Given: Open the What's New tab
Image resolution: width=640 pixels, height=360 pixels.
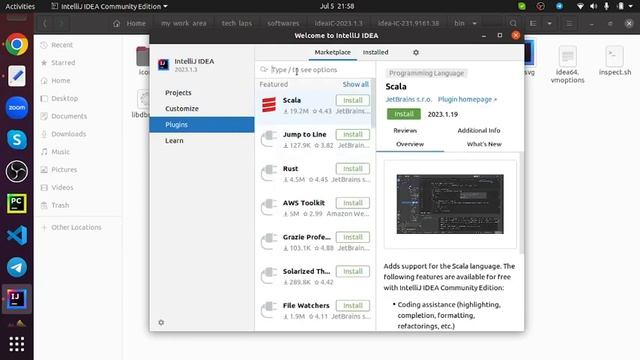Looking at the screenshot, I should pos(484,144).
